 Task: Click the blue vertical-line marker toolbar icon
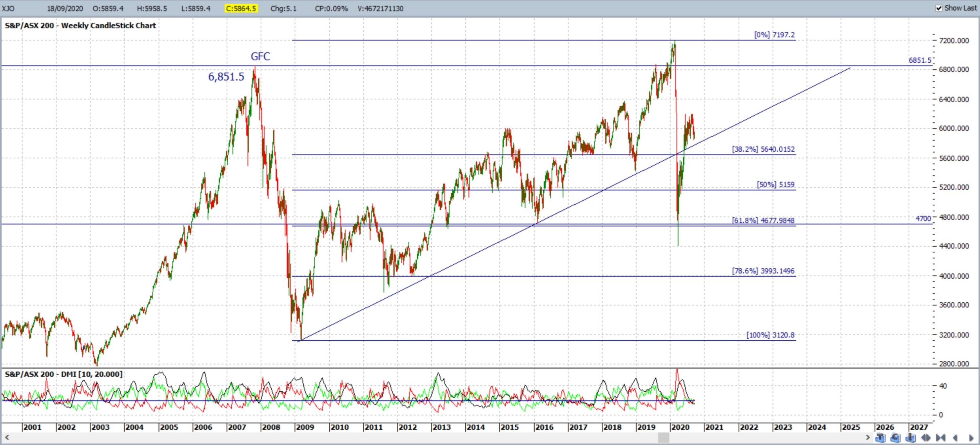point(911,438)
